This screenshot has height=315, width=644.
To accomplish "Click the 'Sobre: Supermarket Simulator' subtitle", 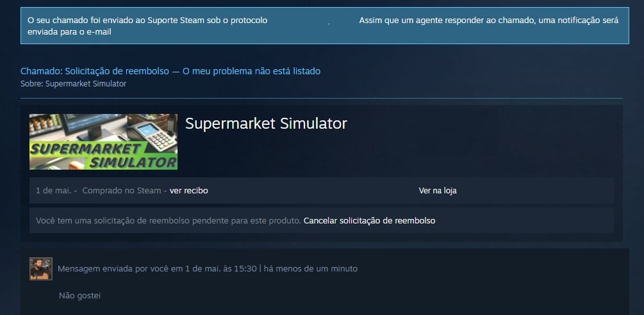I will pyautogui.click(x=74, y=84).
